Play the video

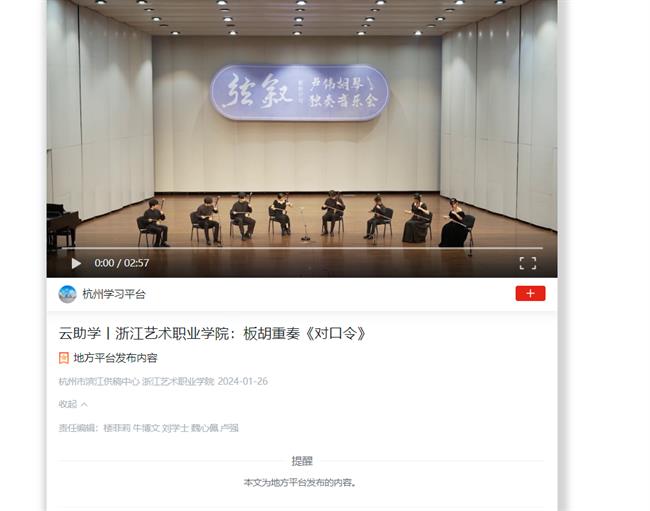coord(76,263)
